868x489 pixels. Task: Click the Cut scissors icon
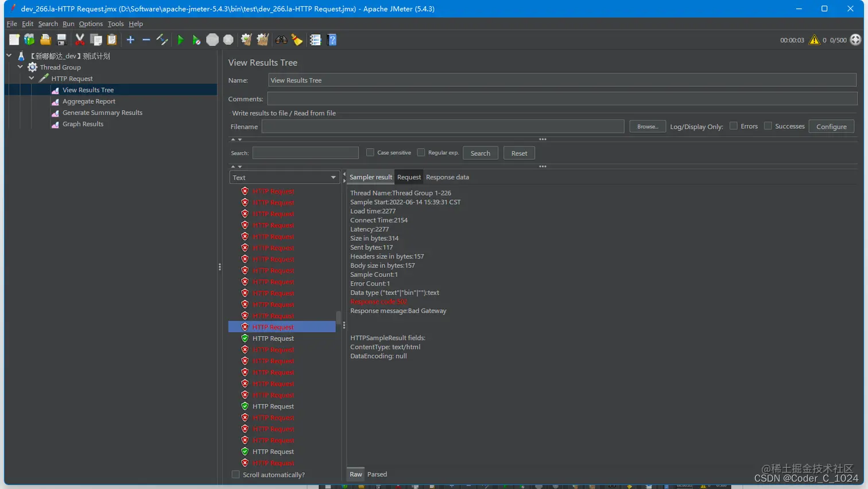pos(80,40)
